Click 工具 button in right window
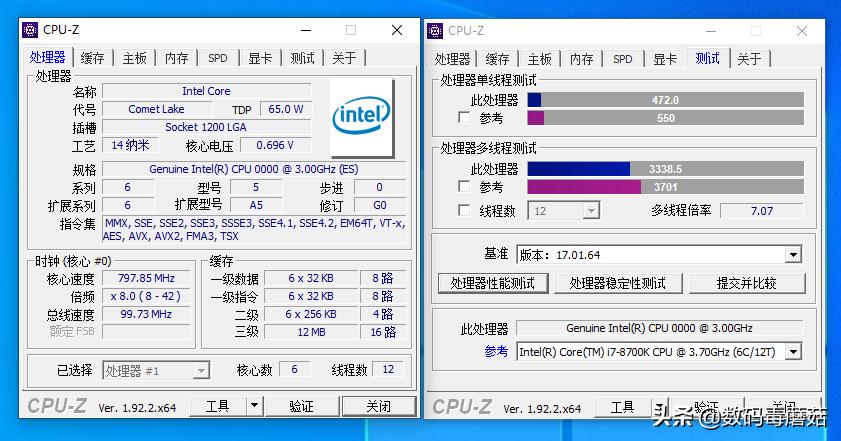841x441 pixels. pos(623,408)
